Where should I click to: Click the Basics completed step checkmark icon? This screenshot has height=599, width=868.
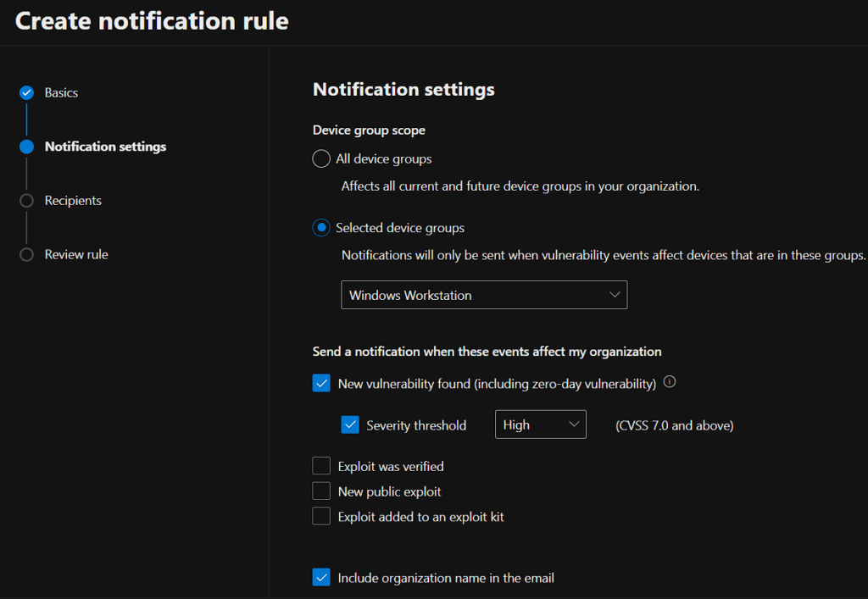27,93
